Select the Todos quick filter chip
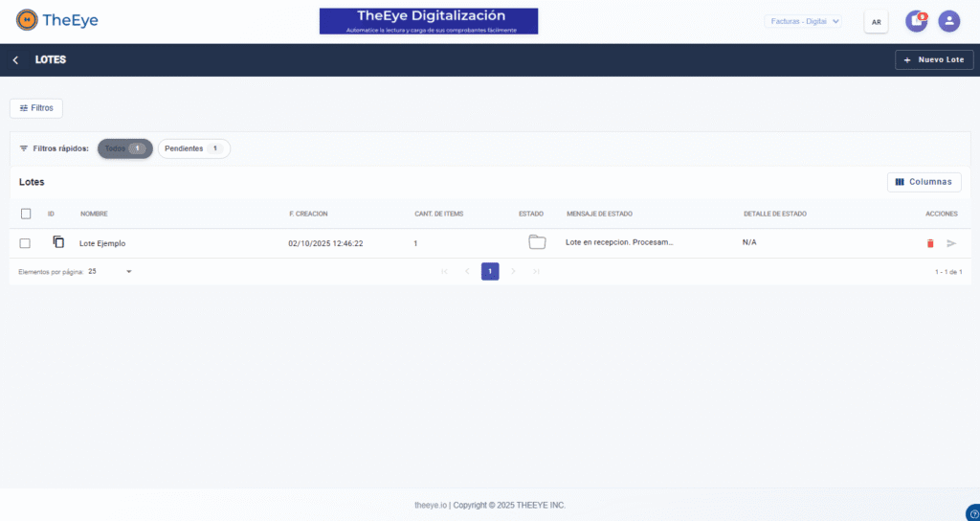The height and width of the screenshot is (521, 980). point(124,148)
